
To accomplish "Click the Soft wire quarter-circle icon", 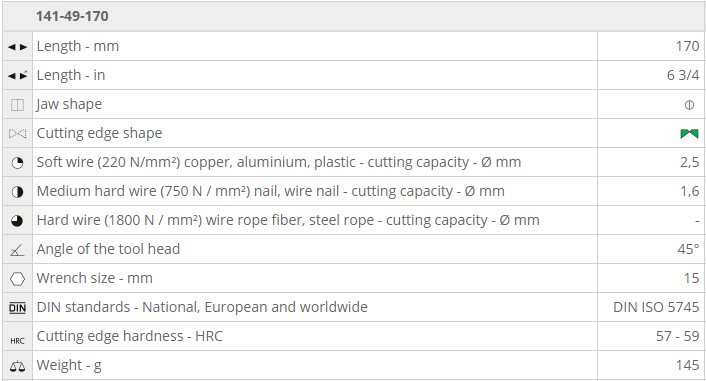I will pyautogui.click(x=18, y=163).
